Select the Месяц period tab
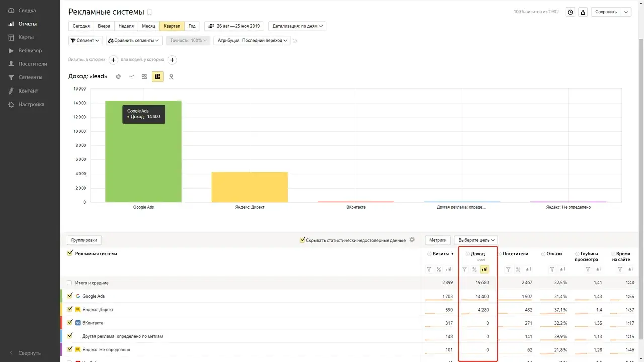Viewport: 644px width, 362px height. click(x=148, y=26)
